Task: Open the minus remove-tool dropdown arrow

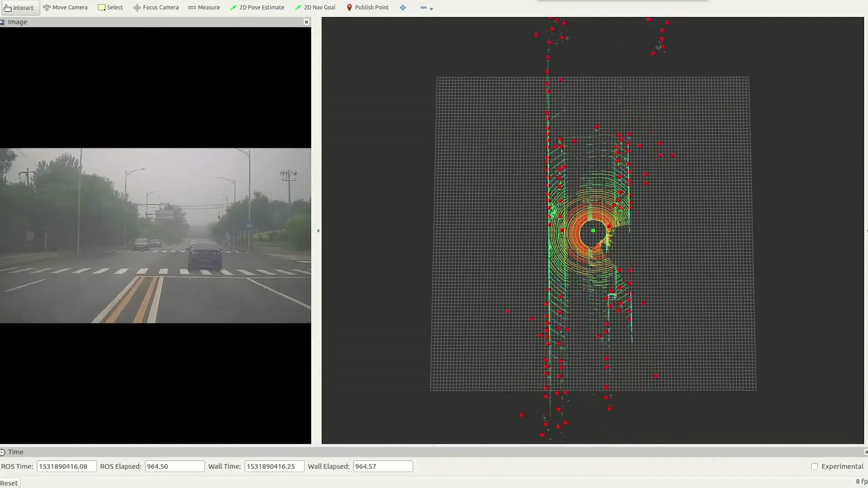Action: point(431,9)
